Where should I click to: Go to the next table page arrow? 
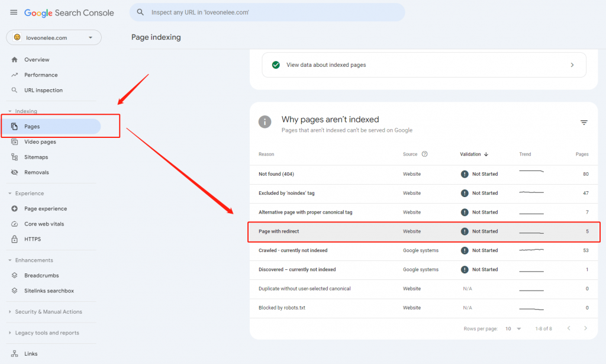585,328
